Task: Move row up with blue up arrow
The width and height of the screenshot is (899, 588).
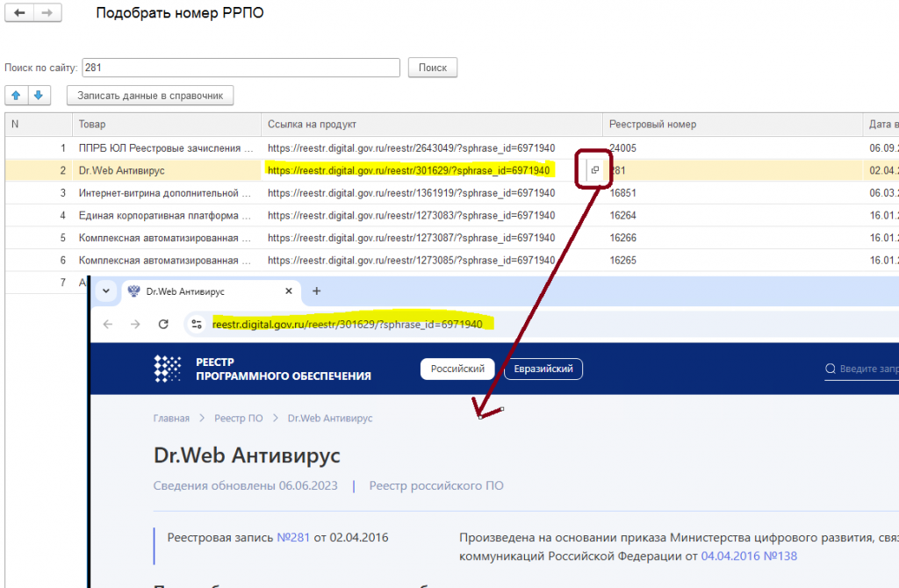Action: click(x=16, y=95)
